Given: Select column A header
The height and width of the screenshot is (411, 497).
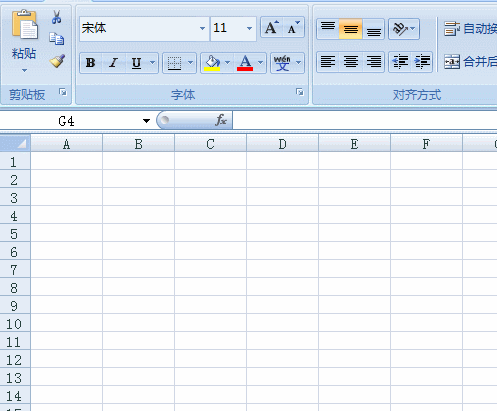Looking at the screenshot, I should (x=66, y=144).
